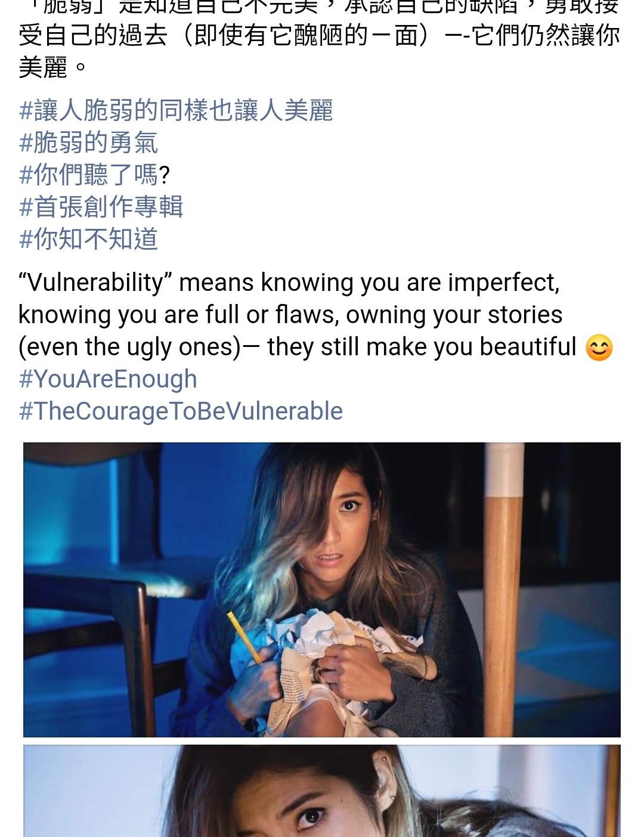Image resolution: width=644 pixels, height=837 pixels.
Task: Open the #你們聽了嗎 hashtag
Action: (94, 175)
